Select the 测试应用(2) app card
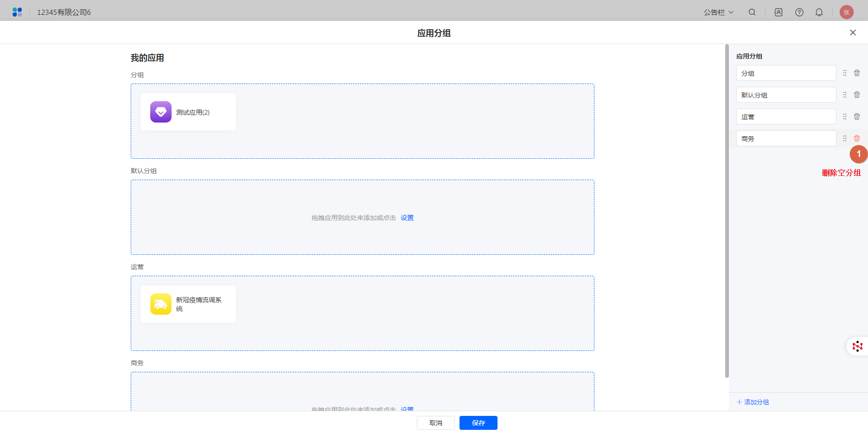Viewport: 868px width, 434px height. [188, 112]
